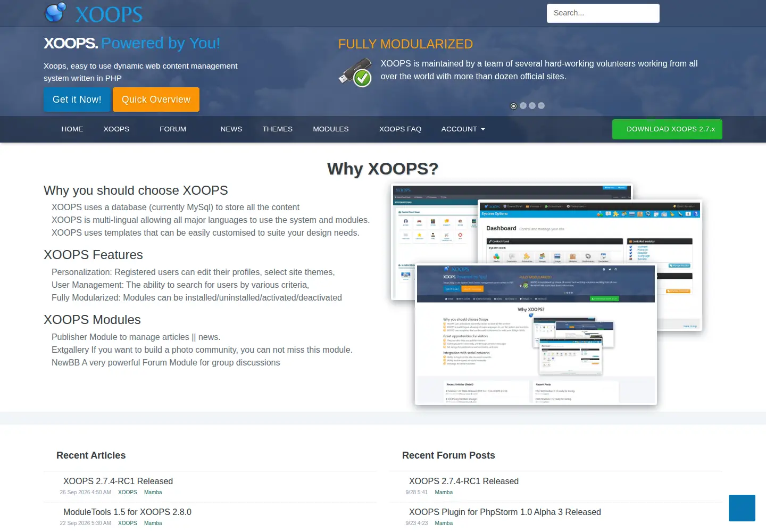Viewport: 766px width, 532px height.
Task: Click the Get it Now! button
Action: pos(77,99)
